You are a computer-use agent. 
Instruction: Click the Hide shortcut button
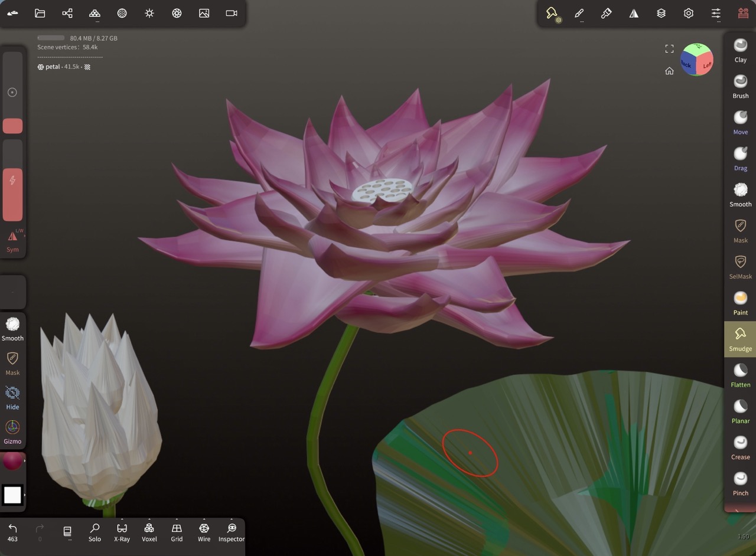pos(12,398)
